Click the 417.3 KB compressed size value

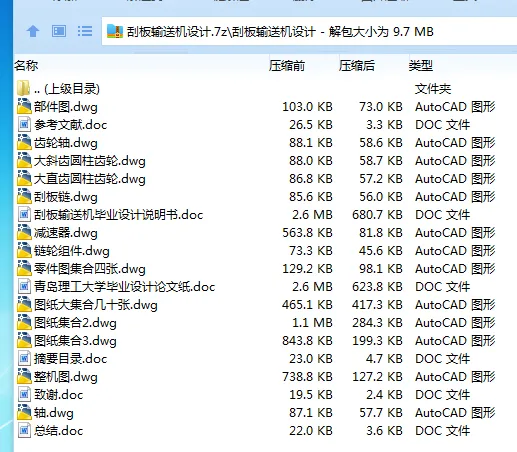click(377, 305)
